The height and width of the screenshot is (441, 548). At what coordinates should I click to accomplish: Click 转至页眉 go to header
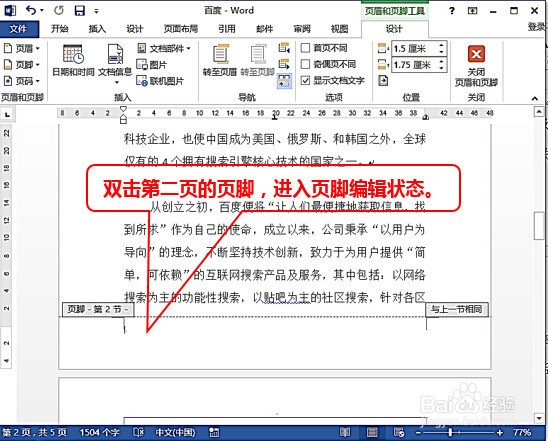pyautogui.click(x=220, y=60)
